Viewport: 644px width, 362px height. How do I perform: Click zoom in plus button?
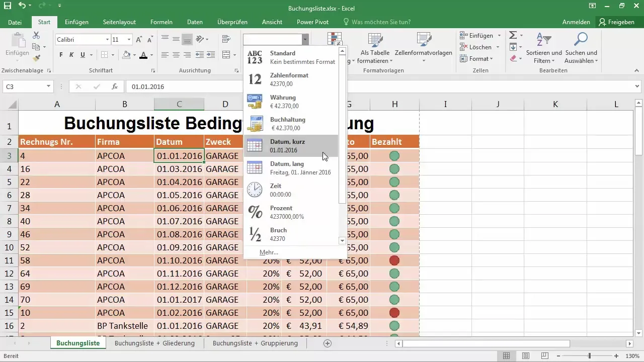click(617, 356)
